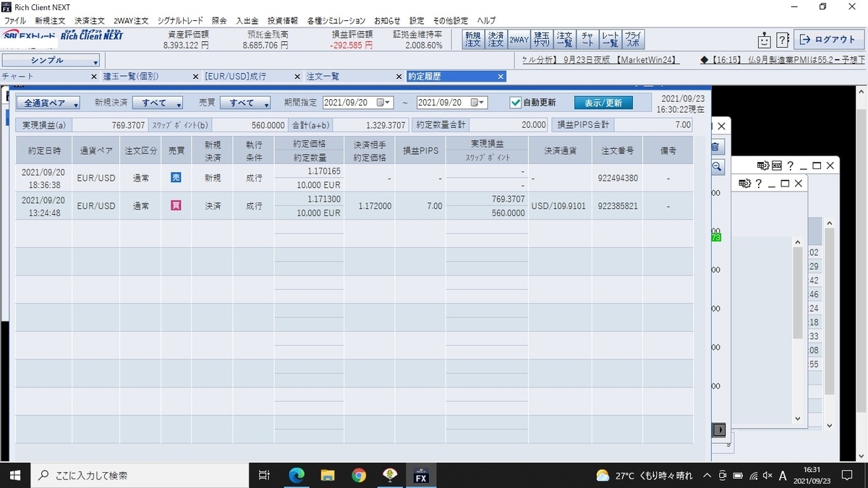Open Windows Start menu
Screen dimensions: 868x488
point(14,475)
